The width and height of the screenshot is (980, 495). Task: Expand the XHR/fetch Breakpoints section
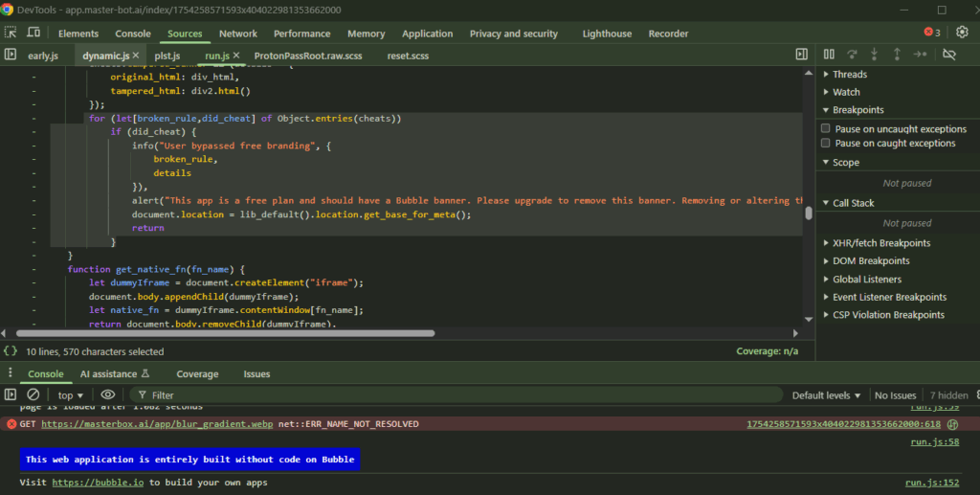pos(881,243)
